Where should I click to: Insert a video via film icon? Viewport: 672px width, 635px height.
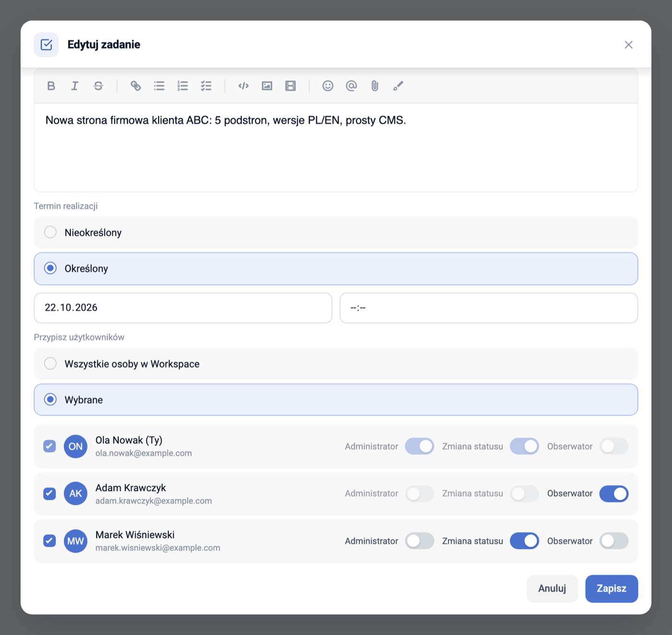291,86
